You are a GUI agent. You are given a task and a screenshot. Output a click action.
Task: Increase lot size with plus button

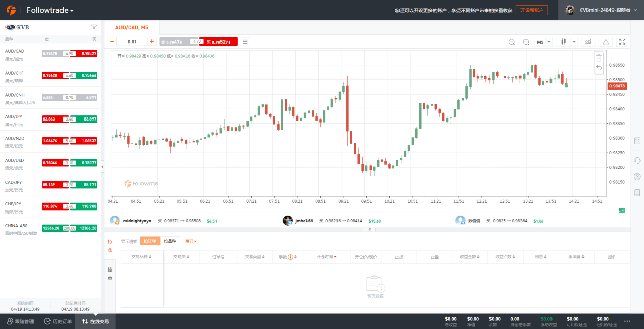coord(151,42)
